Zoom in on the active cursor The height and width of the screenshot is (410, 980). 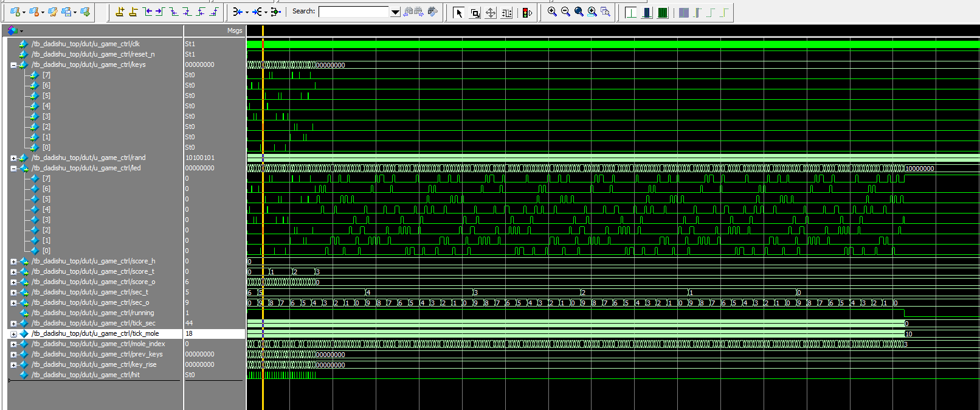tap(592, 12)
